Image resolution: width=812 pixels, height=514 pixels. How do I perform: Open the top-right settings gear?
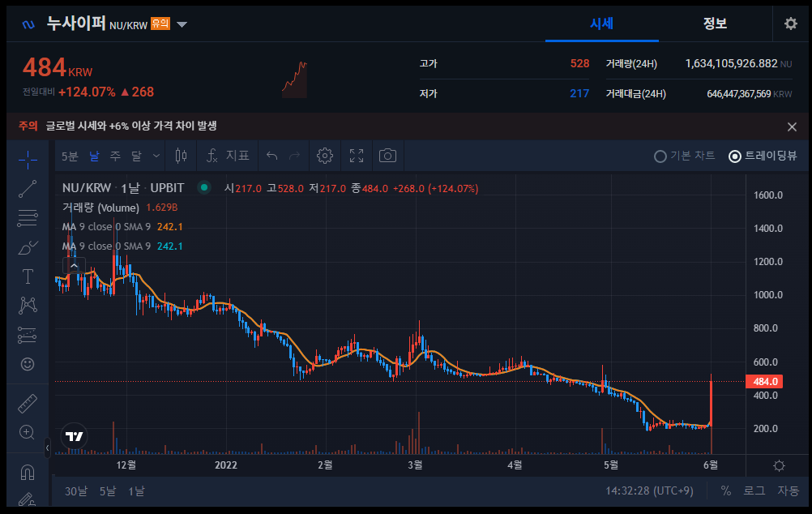tap(790, 24)
